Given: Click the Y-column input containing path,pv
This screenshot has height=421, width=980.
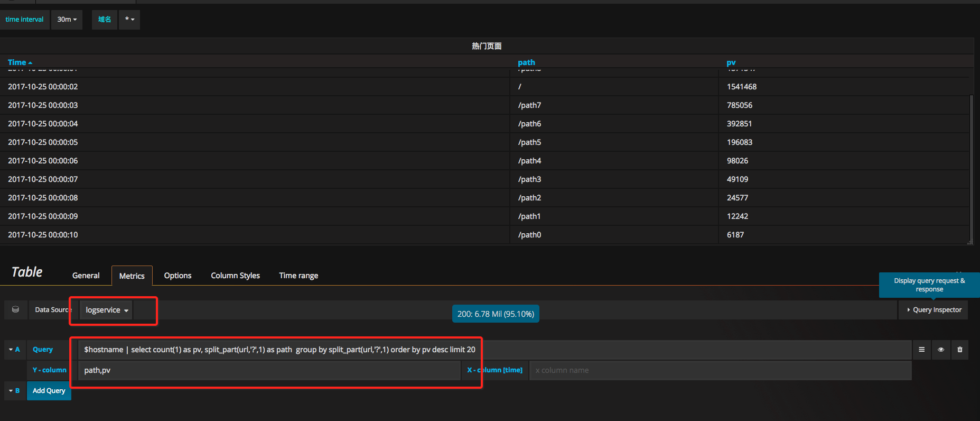Looking at the screenshot, I should (x=269, y=370).
